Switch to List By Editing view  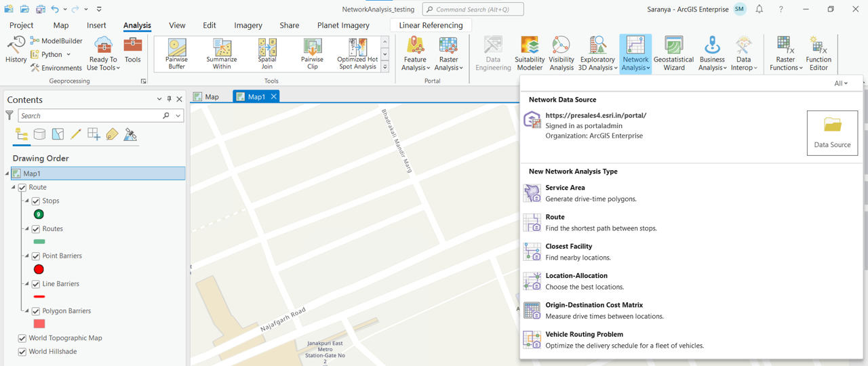76,134
